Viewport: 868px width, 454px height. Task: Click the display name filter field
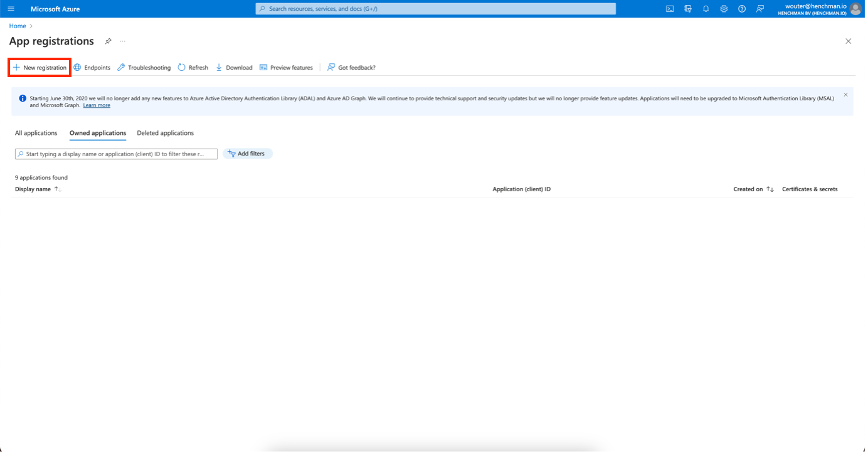[x=116, y=154]
